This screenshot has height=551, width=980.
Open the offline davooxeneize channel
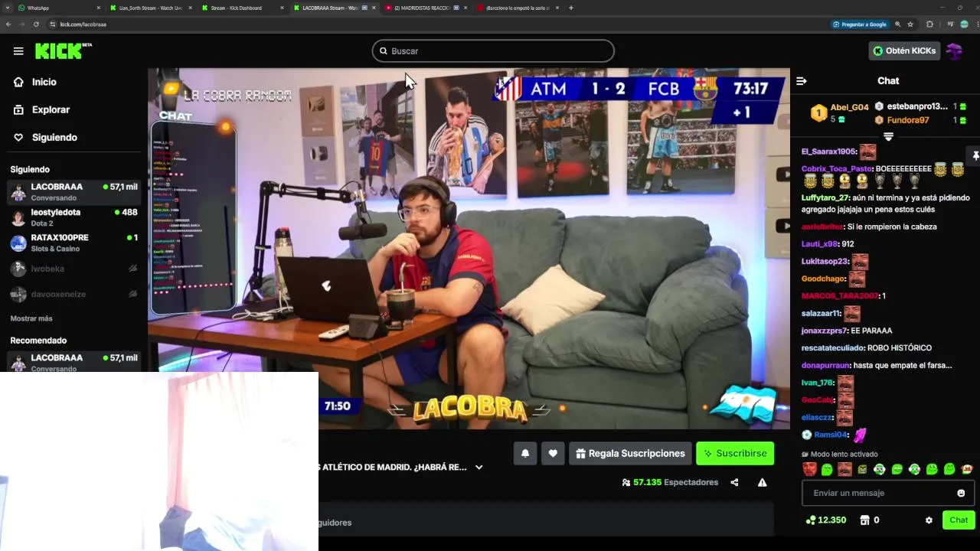(73, 294)
